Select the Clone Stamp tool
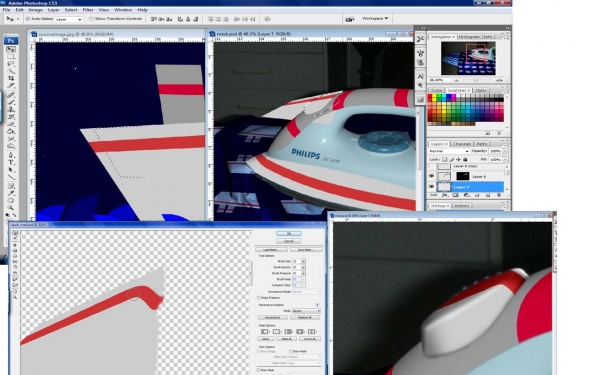The height and width of the screenshot is (375, 600). point(11,109)
